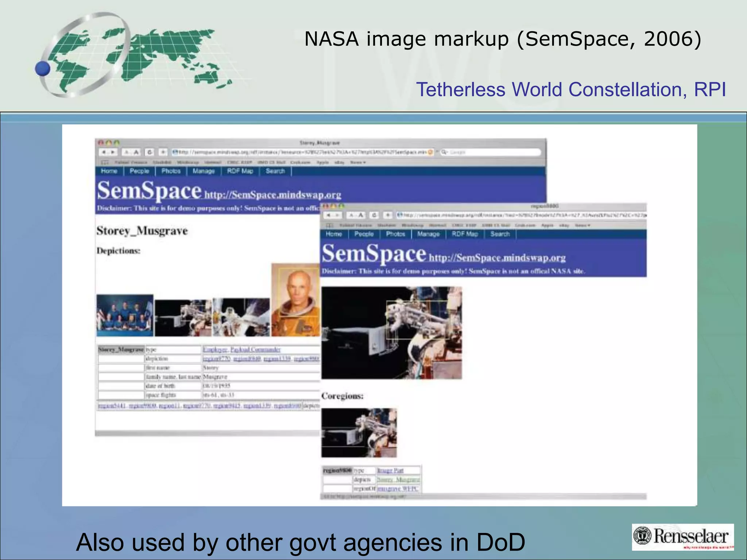Click 'space flights' table cell
Screen dimensions: 747x560
(x=174, y=395)
